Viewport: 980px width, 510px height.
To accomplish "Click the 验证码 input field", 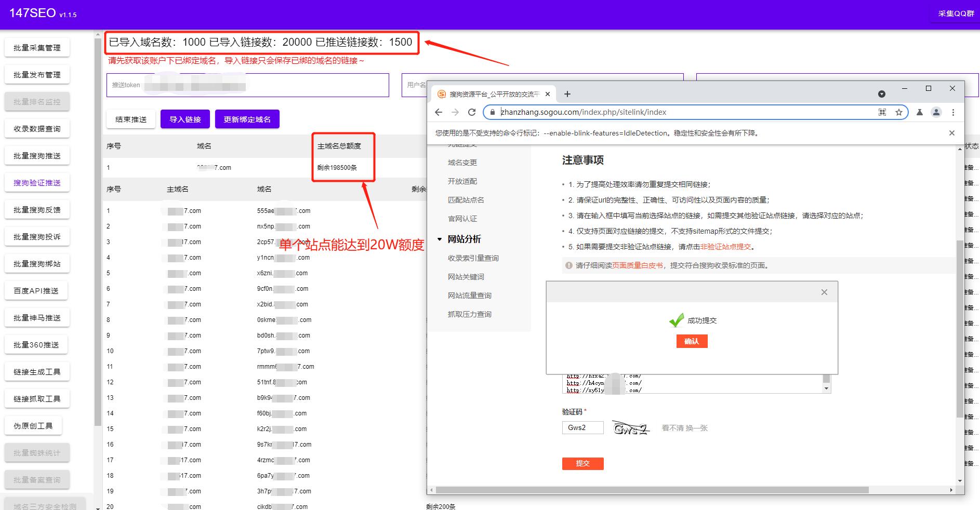I will [x=582, y=427].
